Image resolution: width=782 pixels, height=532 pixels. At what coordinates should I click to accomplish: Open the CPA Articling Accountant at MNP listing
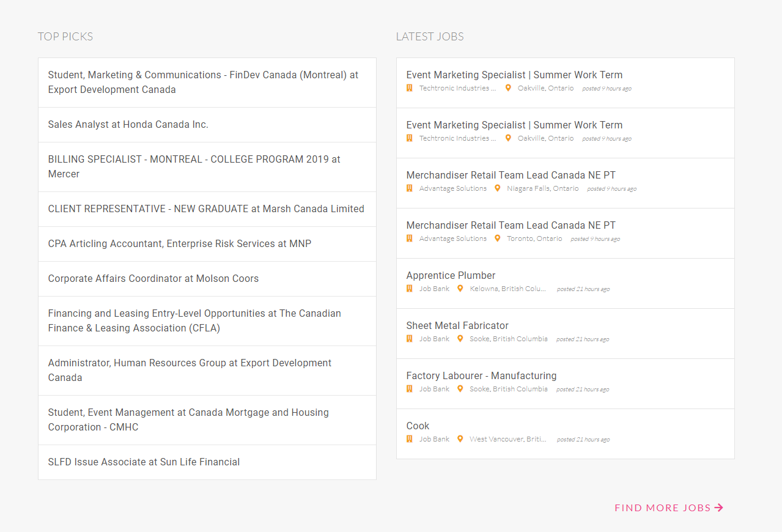click(x=180, y=244)
